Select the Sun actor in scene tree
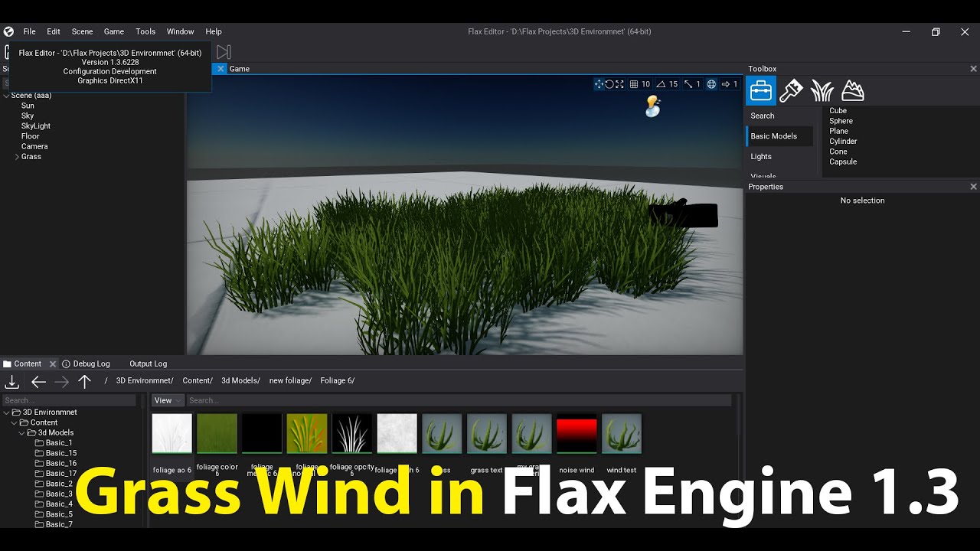 [x=28, y=106]
